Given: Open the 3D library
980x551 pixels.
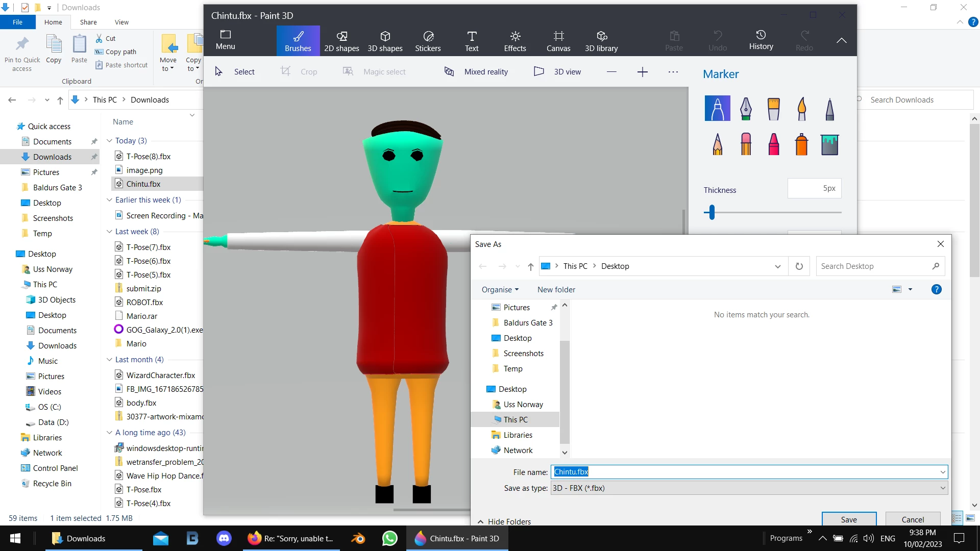Looking at the screenshot, I should point(601,41).
